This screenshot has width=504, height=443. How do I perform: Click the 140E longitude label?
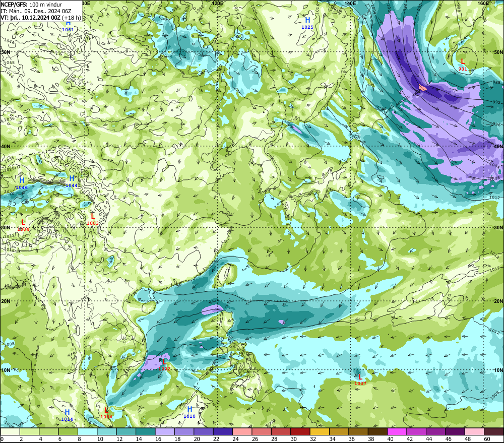pos(350,3)
